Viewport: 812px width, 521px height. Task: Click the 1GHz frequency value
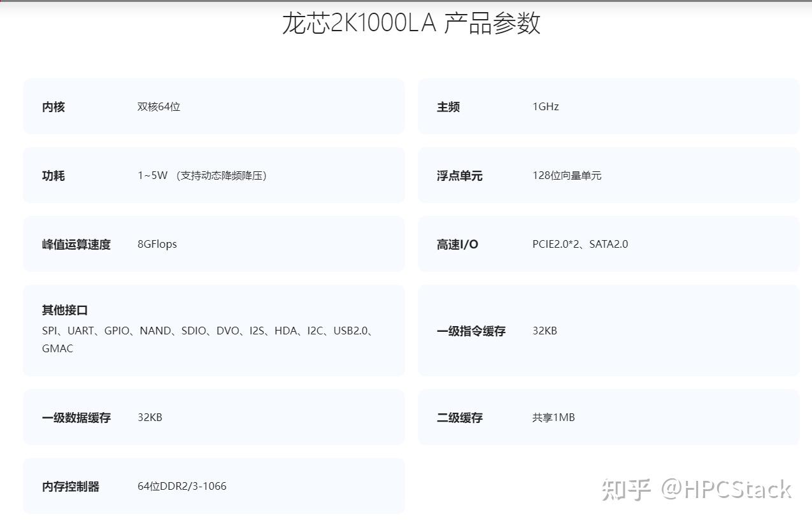[545, 106]
